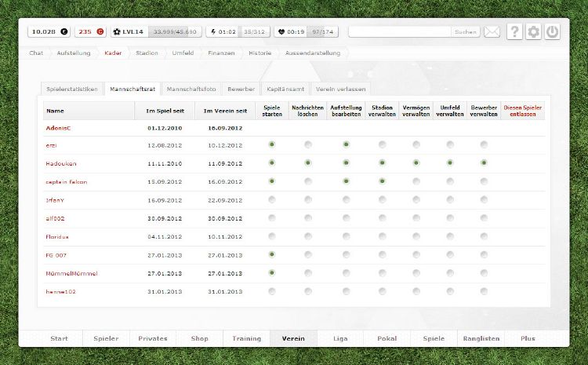Click the red coin currency icon
This screenshot has width=588, height=365.
point(100,32)
